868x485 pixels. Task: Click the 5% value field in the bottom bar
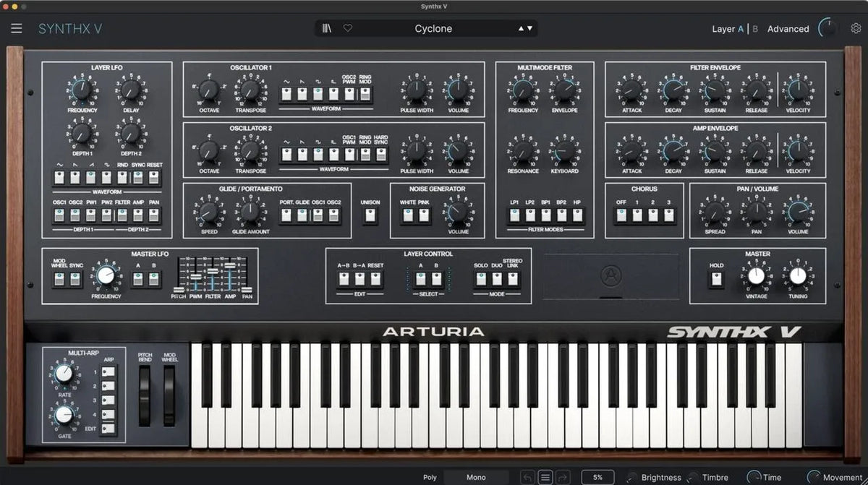coord(598,477)
